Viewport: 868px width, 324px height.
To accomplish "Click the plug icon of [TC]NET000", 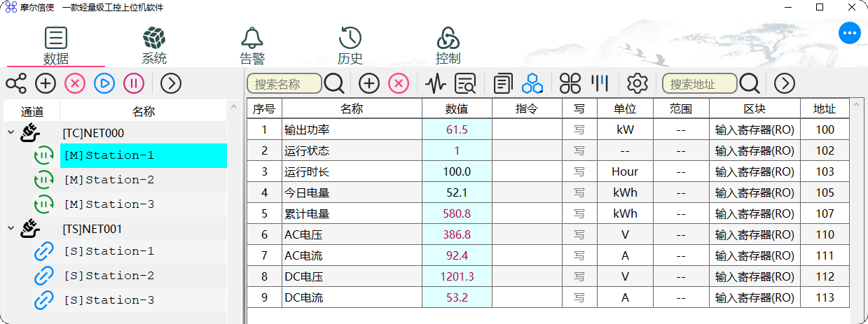I will (x=30, y=132).
